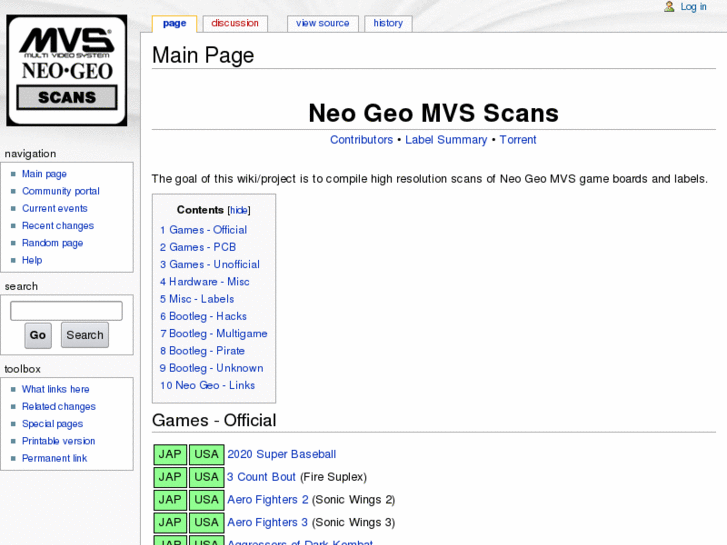Jump to 10 Neo Geo - Links section
Viewport: 727px width, 545px height.
pos(207,385)
